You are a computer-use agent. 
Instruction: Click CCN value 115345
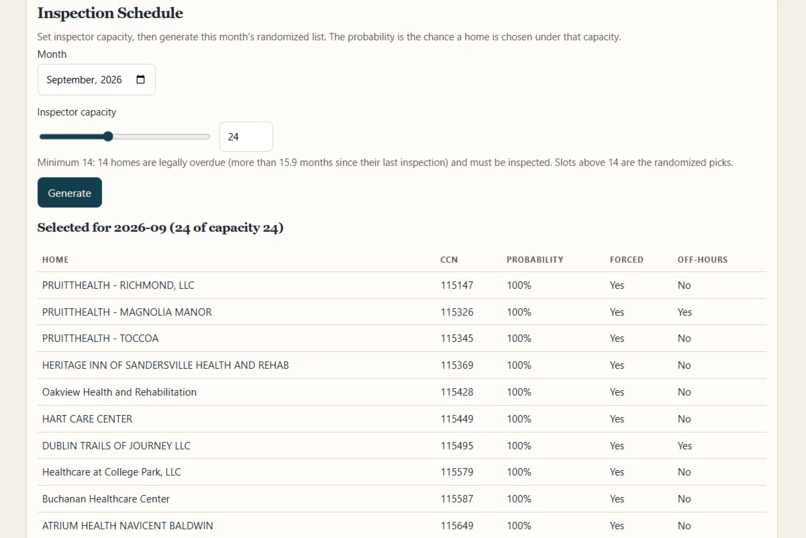click(x=456, y=338)
